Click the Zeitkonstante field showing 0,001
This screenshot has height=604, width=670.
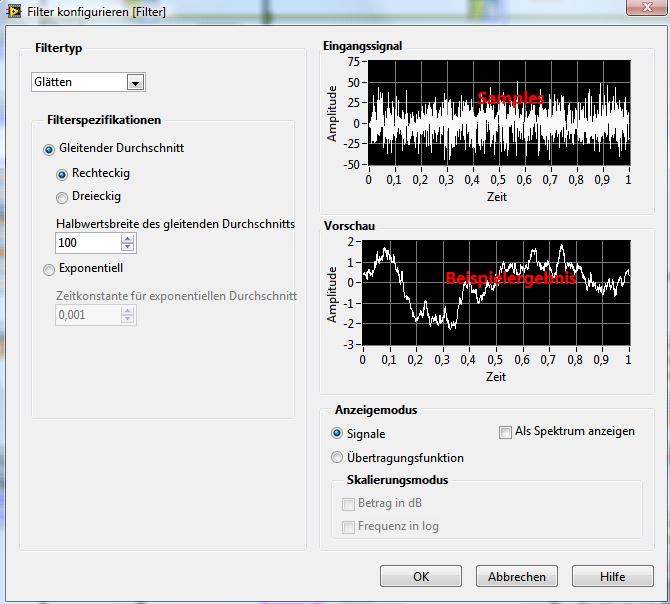point(89,315)
